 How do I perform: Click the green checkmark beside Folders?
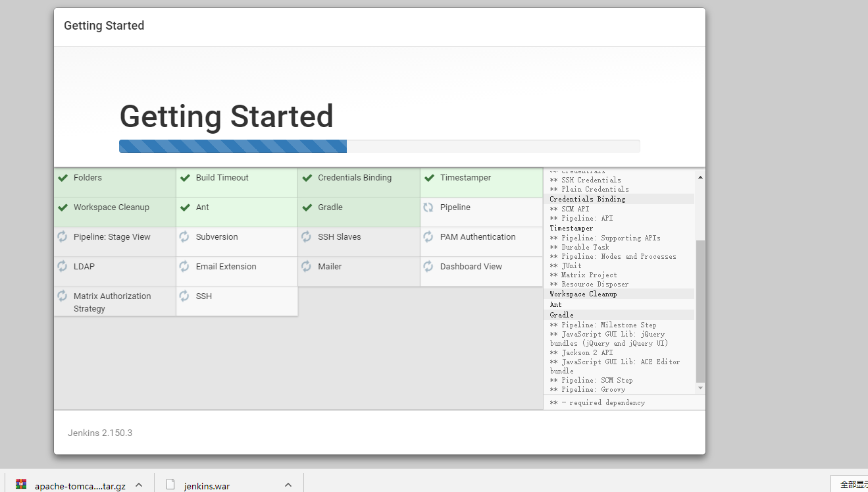click(63, 178)
